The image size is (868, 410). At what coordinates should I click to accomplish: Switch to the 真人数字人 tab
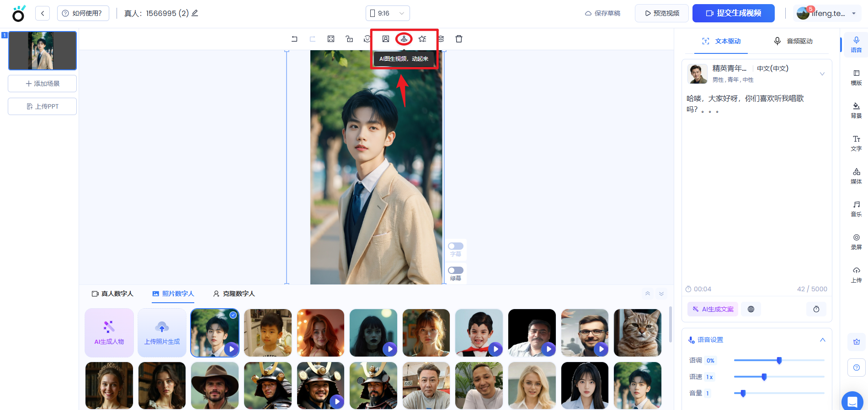click(x=113, y=294)
